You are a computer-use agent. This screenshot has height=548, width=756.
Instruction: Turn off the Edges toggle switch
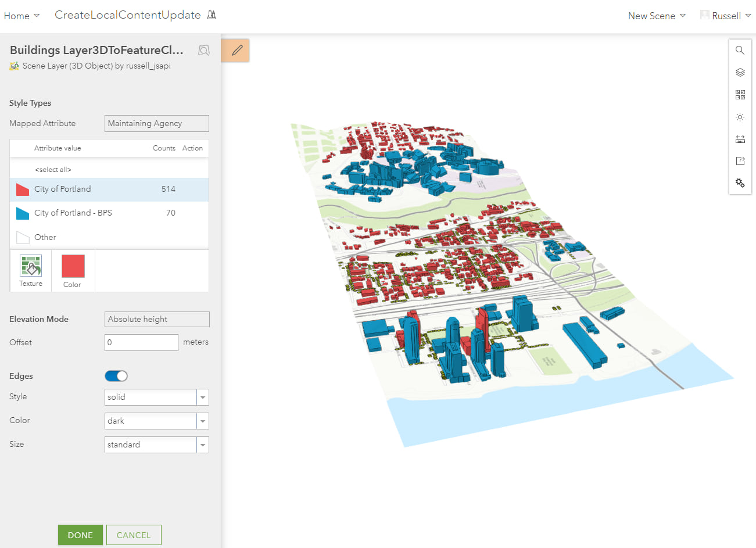click(116, 376)
